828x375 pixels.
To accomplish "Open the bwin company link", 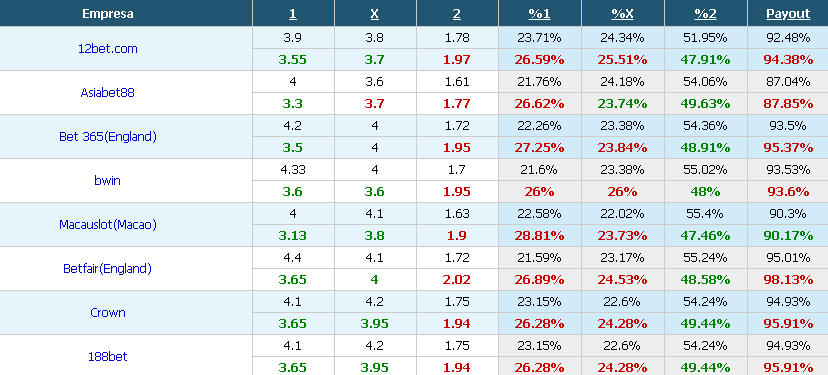I will pyautogui.click(x=107, y=181).
